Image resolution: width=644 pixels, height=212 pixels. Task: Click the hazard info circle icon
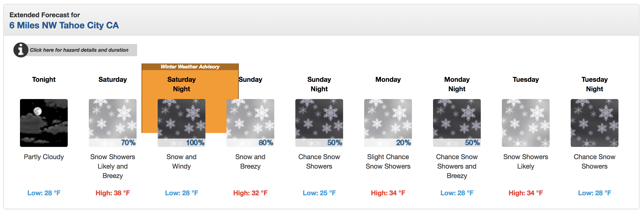pyautogui.click(x=21, y=50)
